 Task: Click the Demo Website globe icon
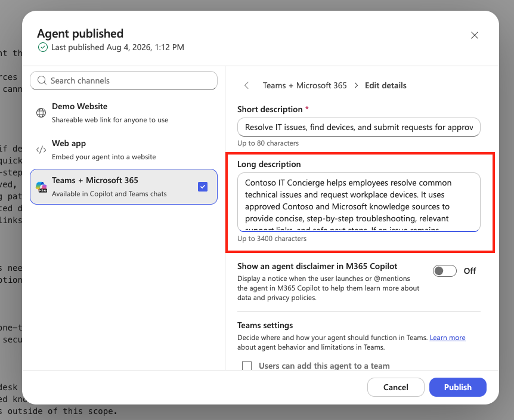pos(41,113)
